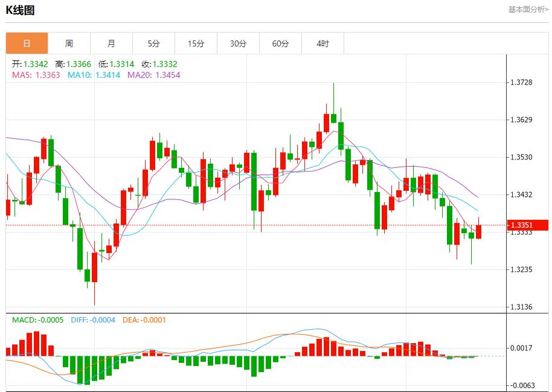The height and width of the screenshot is (392, 552).
Task: Select the 15分 fifteen-minute timeframe
Action: tap(196, 43)
